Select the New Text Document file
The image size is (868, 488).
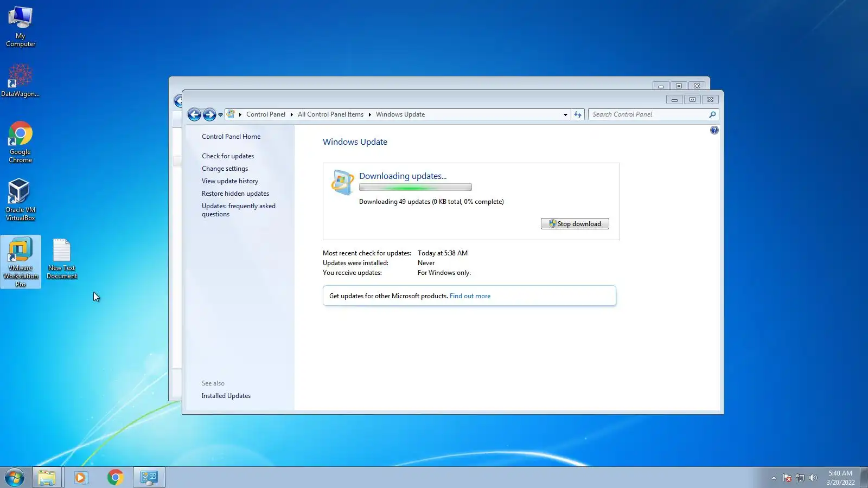point(62,259)
